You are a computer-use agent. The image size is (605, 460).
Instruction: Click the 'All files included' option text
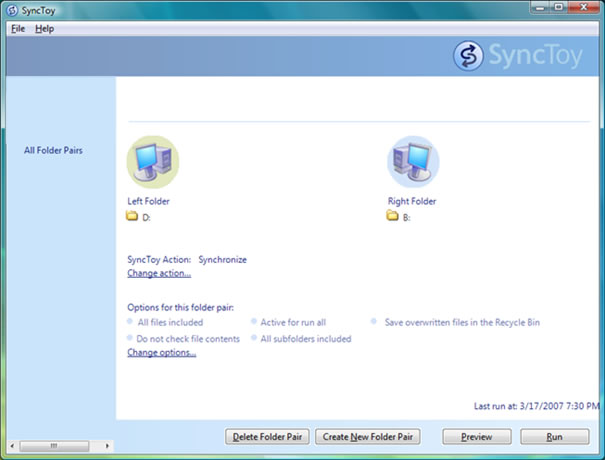(170, 322)
